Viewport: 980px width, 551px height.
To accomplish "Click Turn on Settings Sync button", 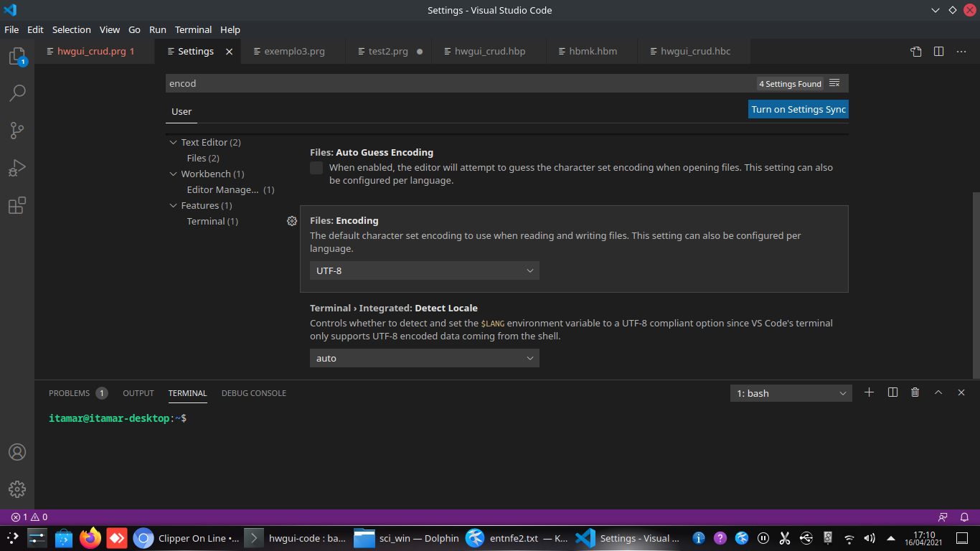I will click(x=798, y=109).
